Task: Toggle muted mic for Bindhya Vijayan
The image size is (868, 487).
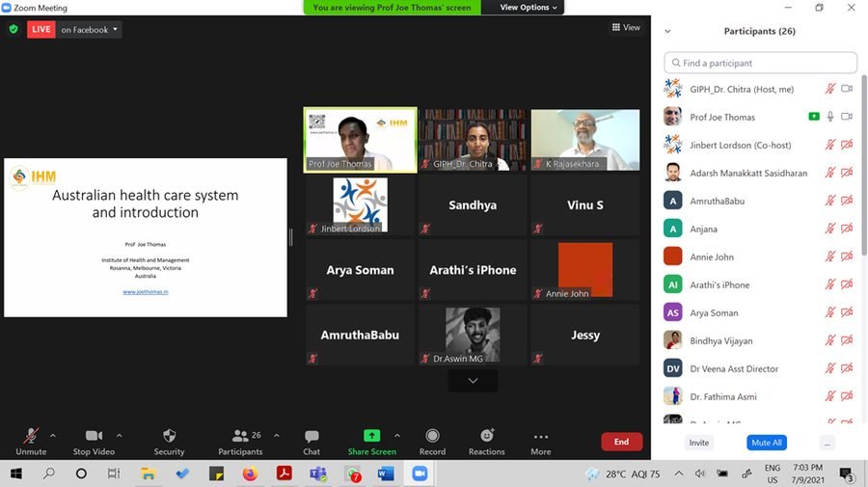Action: click(x=829, y=340)
